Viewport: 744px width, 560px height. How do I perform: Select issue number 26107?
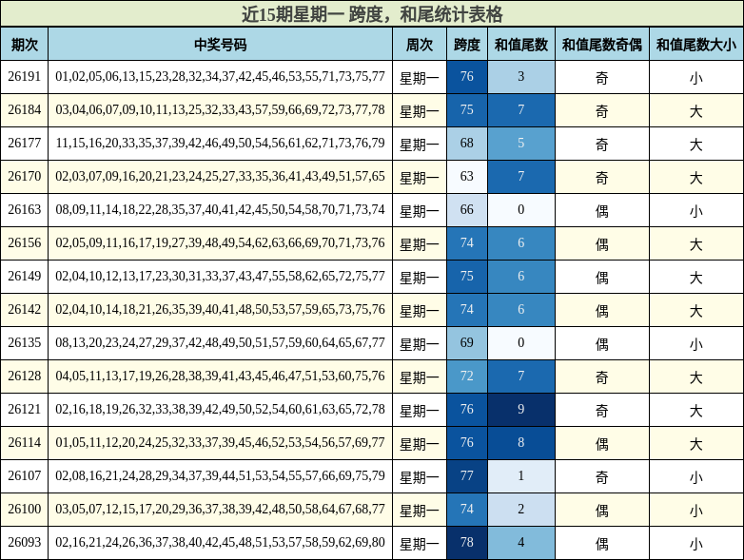tap(24, 475)
